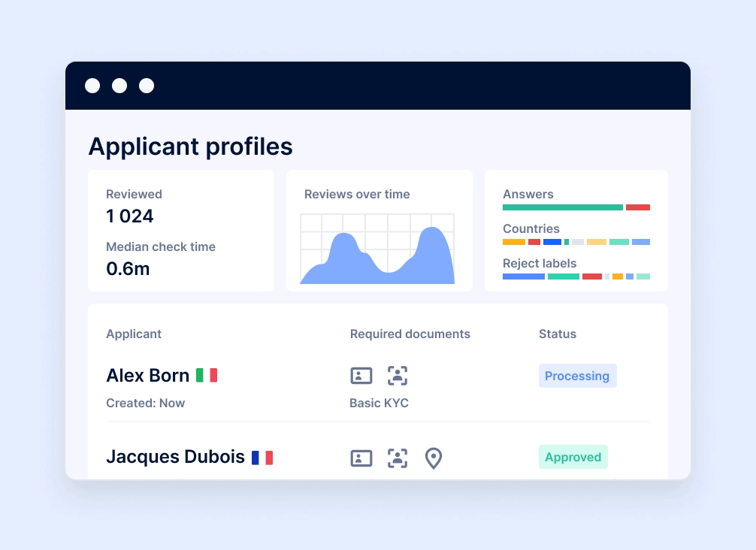Open Alex Born's applicant profile
Viewport: 756px width, 550px height.
(x=148, y=375)
